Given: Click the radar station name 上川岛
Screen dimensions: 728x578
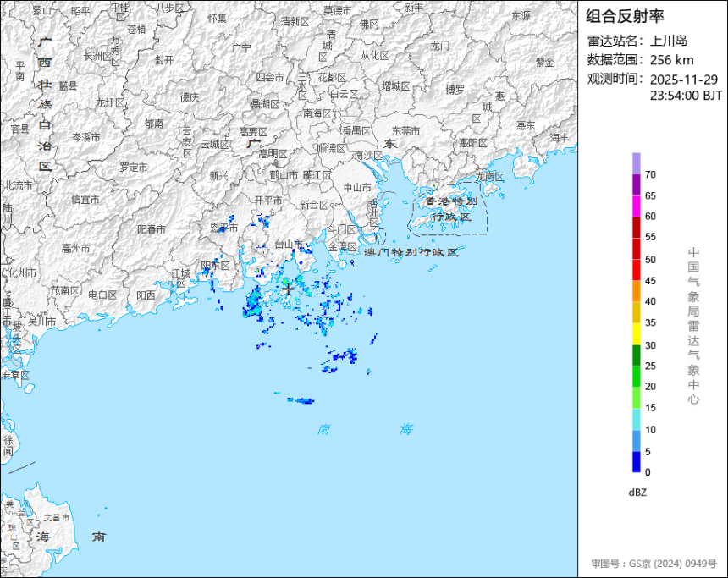Looking at the screenshot, I should tap(669, 41).
